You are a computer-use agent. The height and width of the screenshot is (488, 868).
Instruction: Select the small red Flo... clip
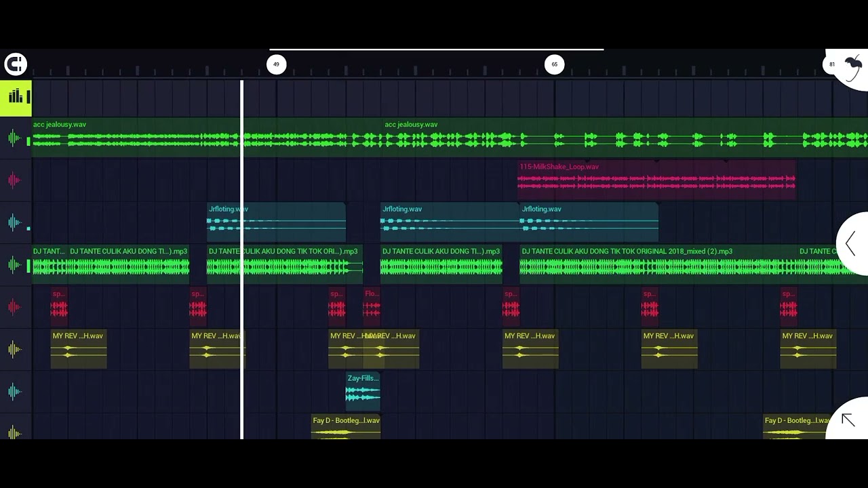tap(372, 307)
